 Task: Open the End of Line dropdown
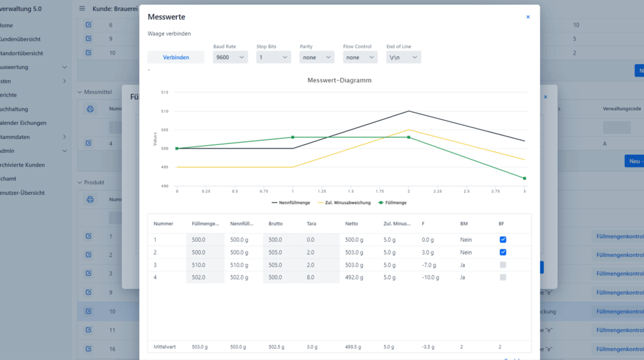[x=403, y=57]
